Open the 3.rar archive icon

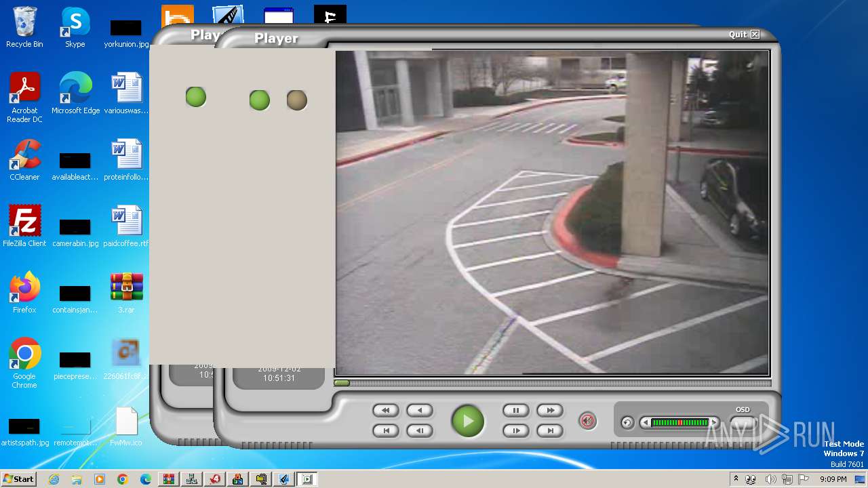coord(126,293)
